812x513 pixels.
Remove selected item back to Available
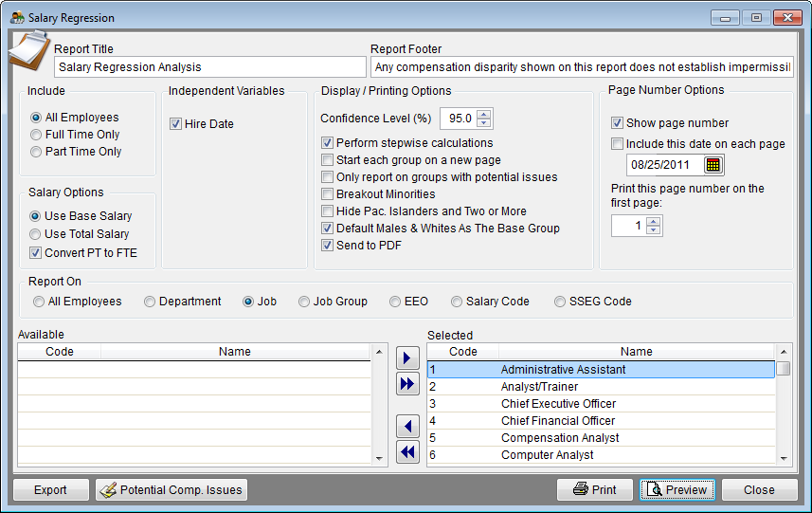pyautogui.click(x=407, y=427)
